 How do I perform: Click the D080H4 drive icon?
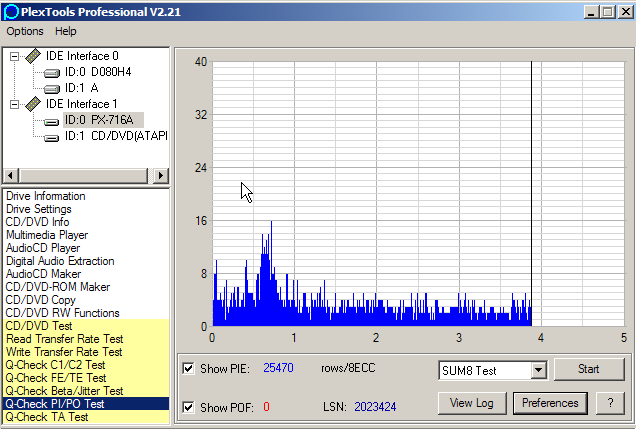[x=51, y=72]
